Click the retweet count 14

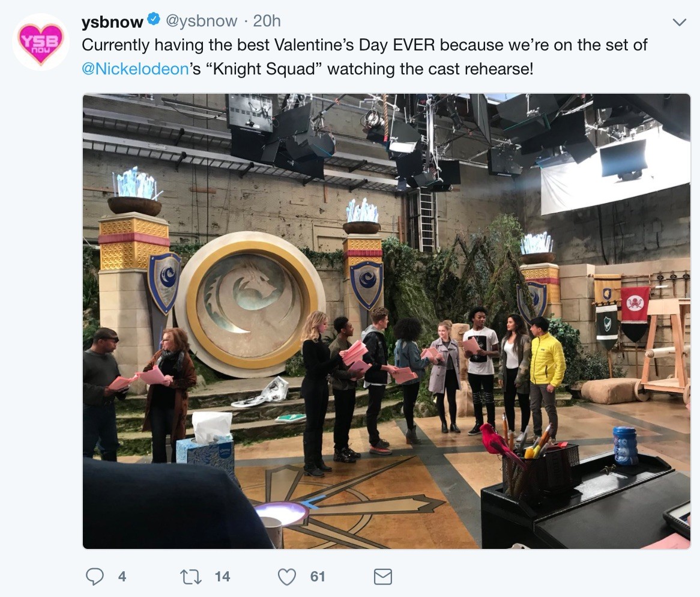(222, 577)
